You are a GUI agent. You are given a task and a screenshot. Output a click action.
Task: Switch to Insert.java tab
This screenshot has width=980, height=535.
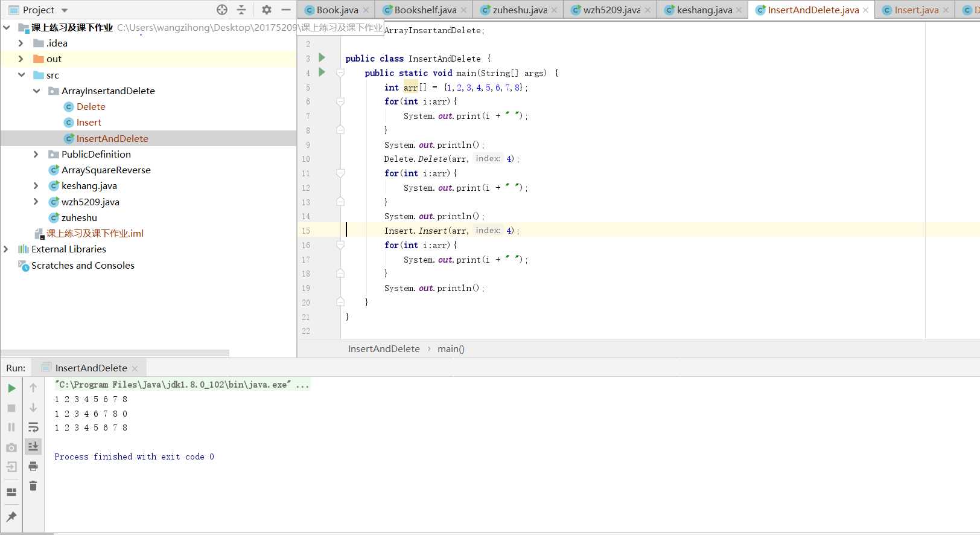tap(916, 10)
